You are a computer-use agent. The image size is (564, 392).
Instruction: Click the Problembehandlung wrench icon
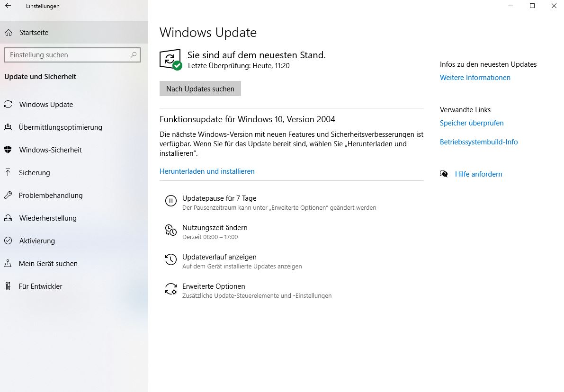[8, 195]
